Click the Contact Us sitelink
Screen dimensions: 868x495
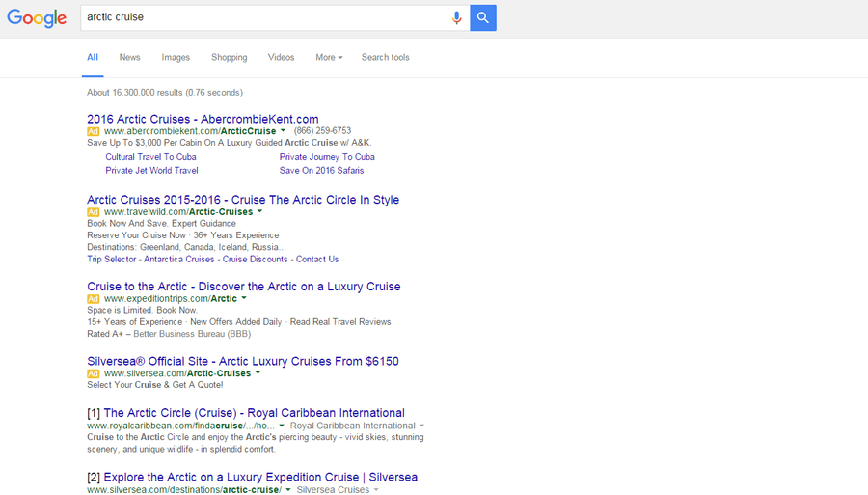point(317,260)
